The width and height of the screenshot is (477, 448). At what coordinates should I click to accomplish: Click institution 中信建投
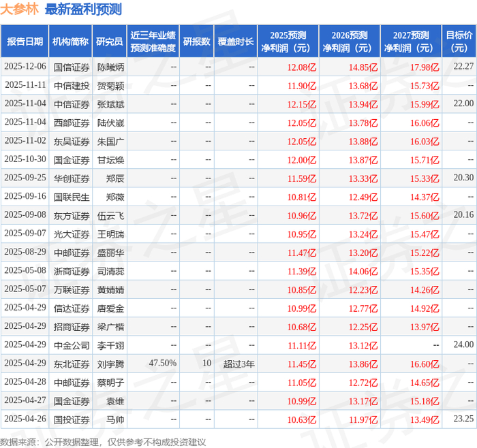pyautogui.click(x=72, y=86)
